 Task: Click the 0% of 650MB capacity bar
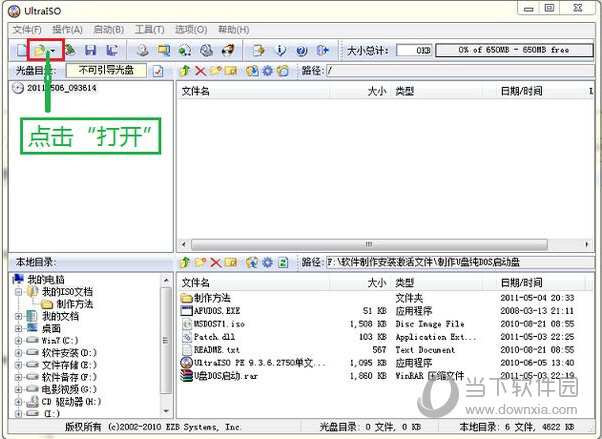tap(514, 50)
